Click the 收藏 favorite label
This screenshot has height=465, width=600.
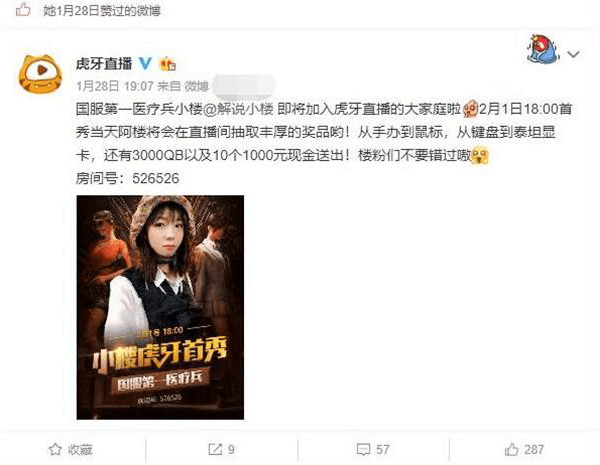coord(80,450)
